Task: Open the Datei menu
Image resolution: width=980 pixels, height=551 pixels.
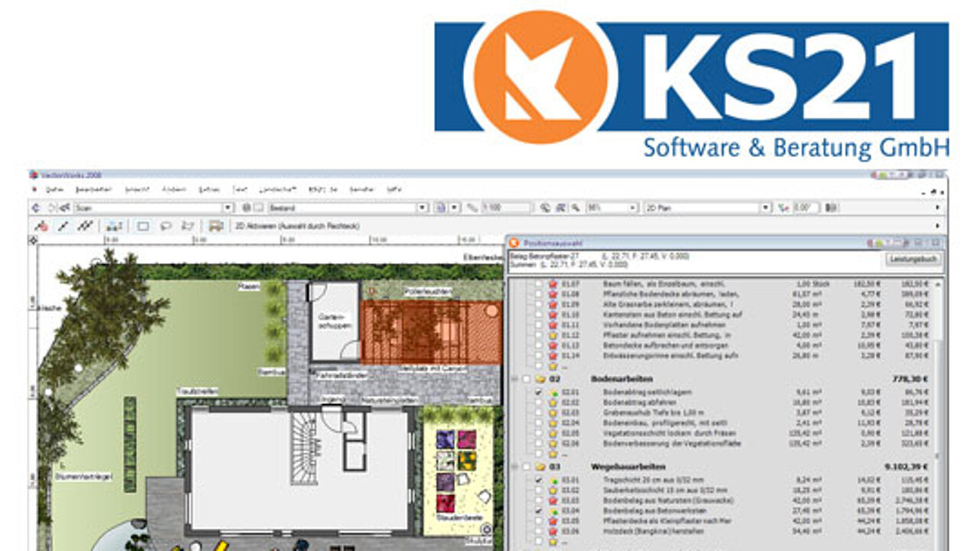Action: pyautogui.click(x=54, y=189)
